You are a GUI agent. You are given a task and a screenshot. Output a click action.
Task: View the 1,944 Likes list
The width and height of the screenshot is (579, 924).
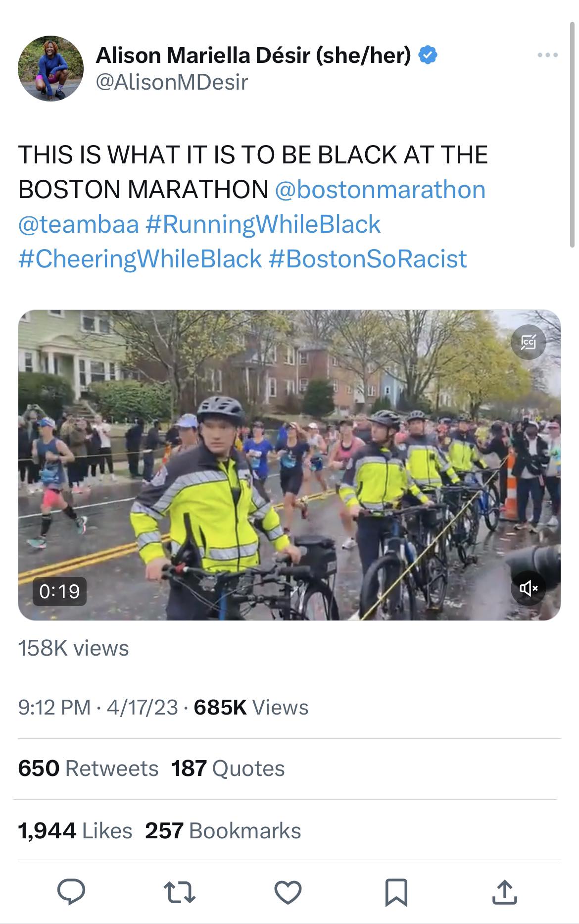pos(75,830)
